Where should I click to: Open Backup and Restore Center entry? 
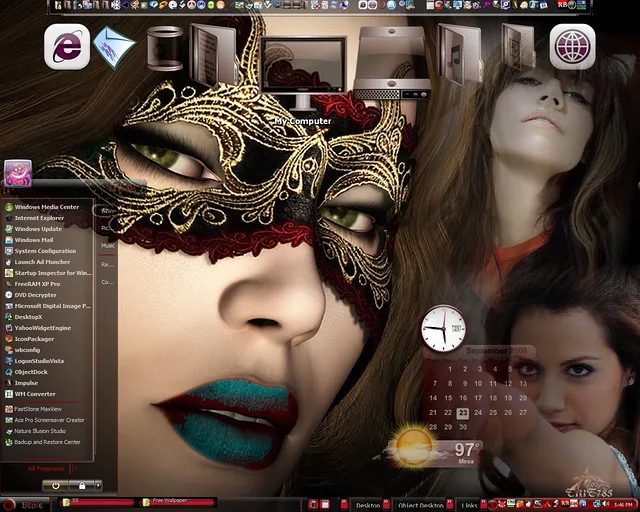pos(47,441)
